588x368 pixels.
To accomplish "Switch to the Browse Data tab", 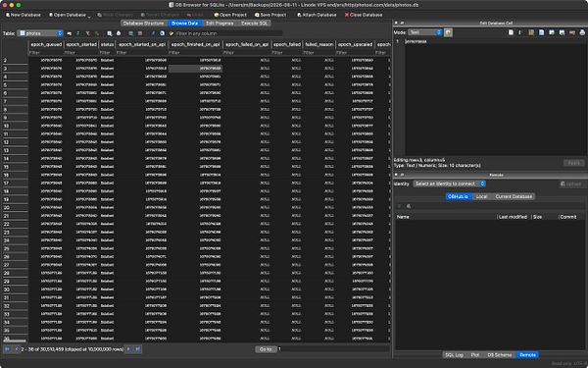I will [184, 24].
